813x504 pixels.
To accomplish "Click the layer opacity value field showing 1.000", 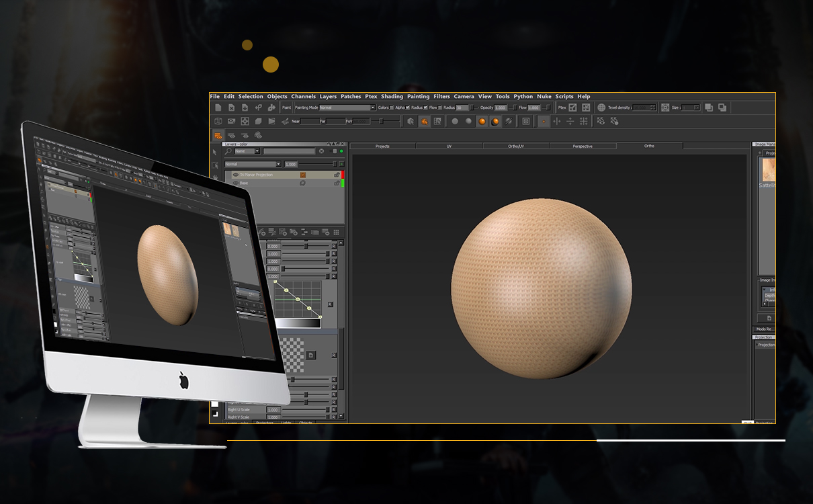I will pos(291,164).
